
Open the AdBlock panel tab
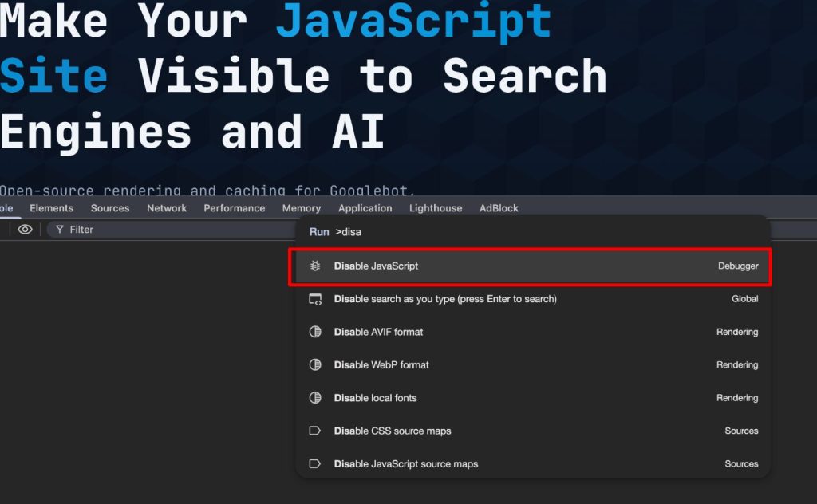coord(499,208)
